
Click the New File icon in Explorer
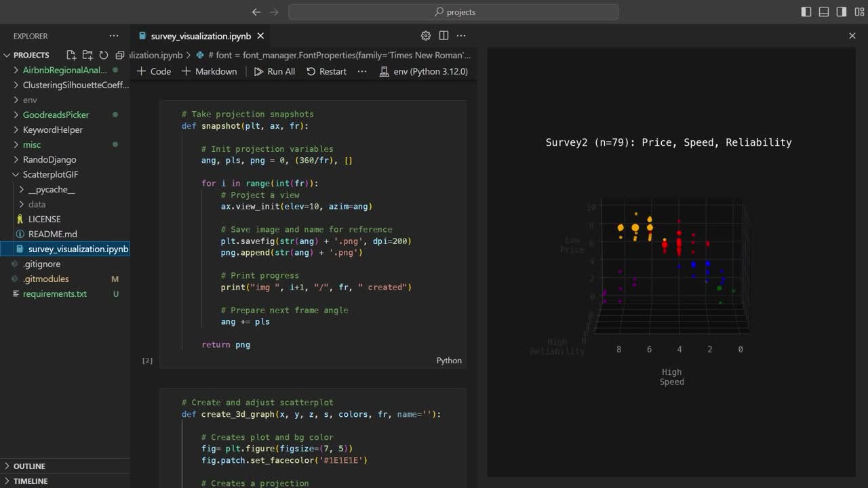tap(71, 55)
